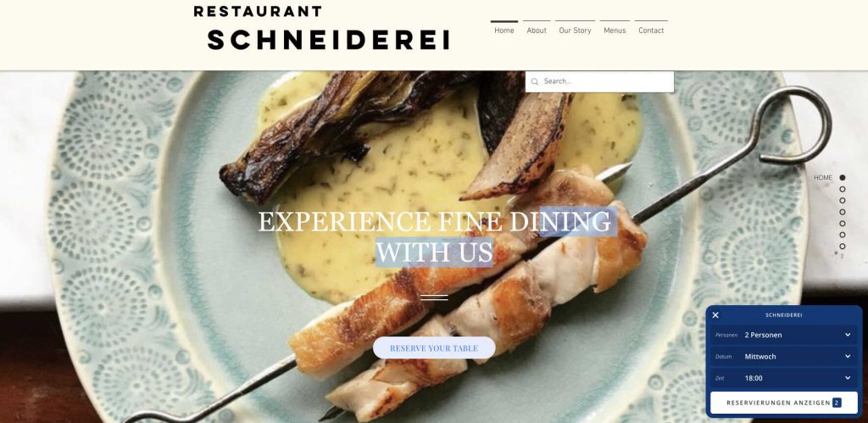Image resolution: width=868 pixels, height=423 pixels.
Task: Expand the Personen dropdown chevron
Action: 848,335
